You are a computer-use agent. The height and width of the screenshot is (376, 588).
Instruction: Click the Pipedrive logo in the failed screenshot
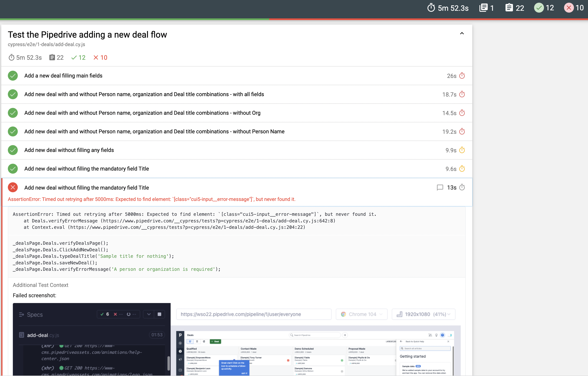tap(180, 335)
